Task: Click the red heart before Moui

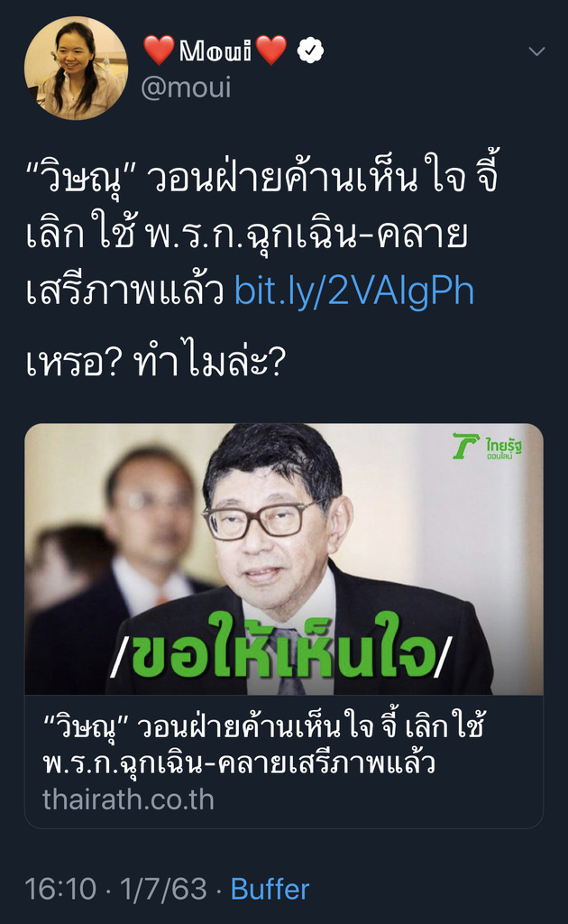Action: pyautogui.click(x=159, y=51)
